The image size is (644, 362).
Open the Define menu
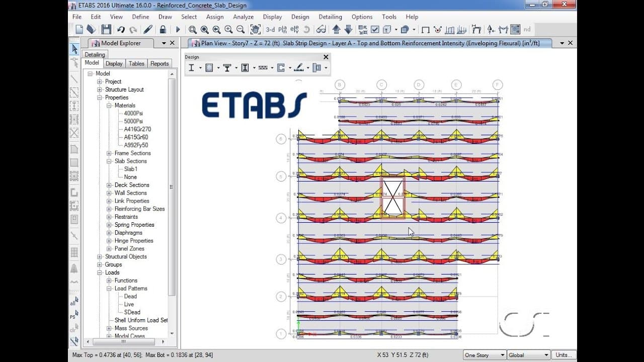click(140, 17)
